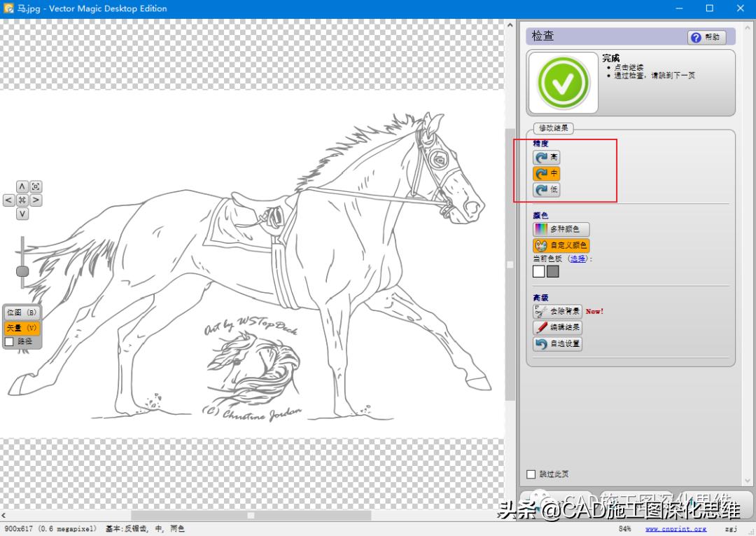Click the zoom-to-fit icon beside the up arrow
Screen dimensions: 756x536
(36, 186)
